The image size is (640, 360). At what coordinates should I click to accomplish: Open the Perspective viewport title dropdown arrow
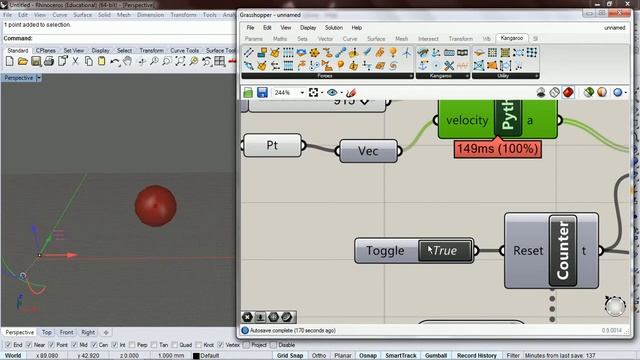(39, 78)
